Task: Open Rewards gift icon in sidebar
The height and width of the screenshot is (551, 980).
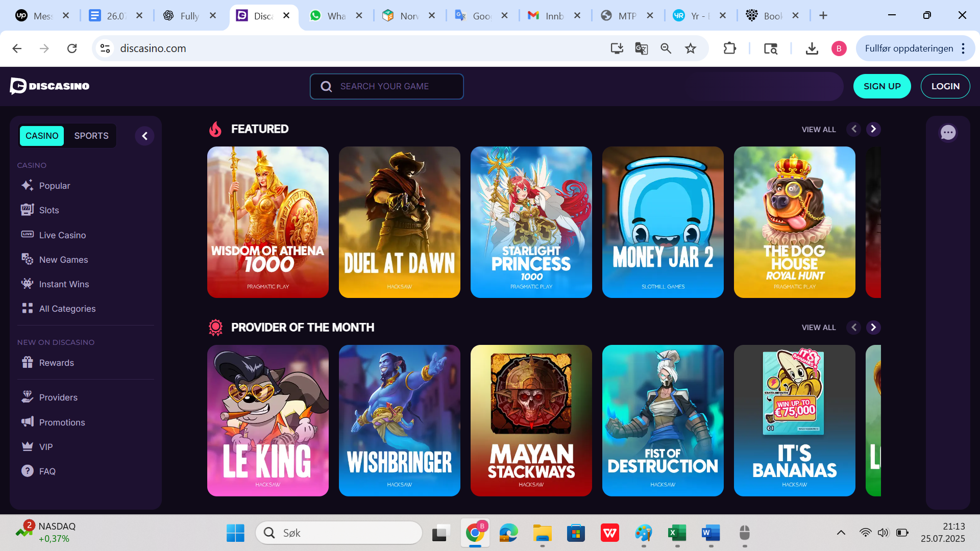Action: (28, 362)
